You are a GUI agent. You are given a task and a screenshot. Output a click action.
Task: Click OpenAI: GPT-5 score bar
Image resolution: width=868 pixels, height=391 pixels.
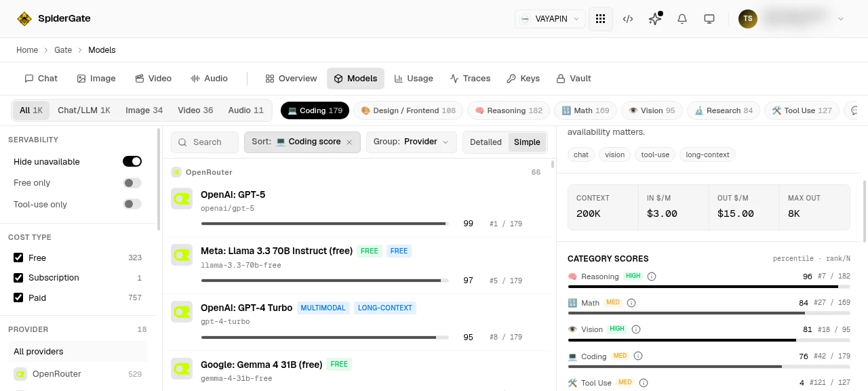[325, 224]
